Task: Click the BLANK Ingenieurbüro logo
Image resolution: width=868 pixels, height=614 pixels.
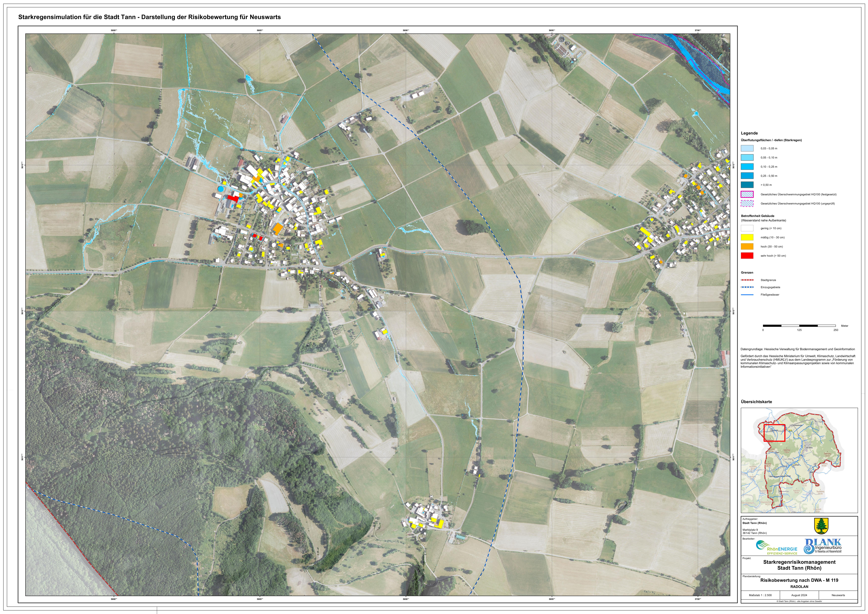Action: coord(823,546)
